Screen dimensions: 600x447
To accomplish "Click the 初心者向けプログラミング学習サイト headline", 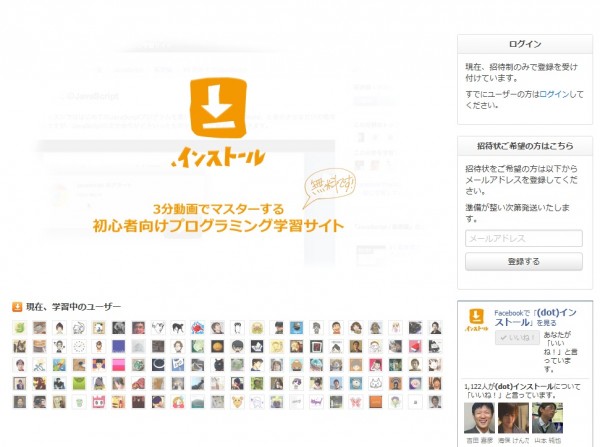I will [218, 226].
